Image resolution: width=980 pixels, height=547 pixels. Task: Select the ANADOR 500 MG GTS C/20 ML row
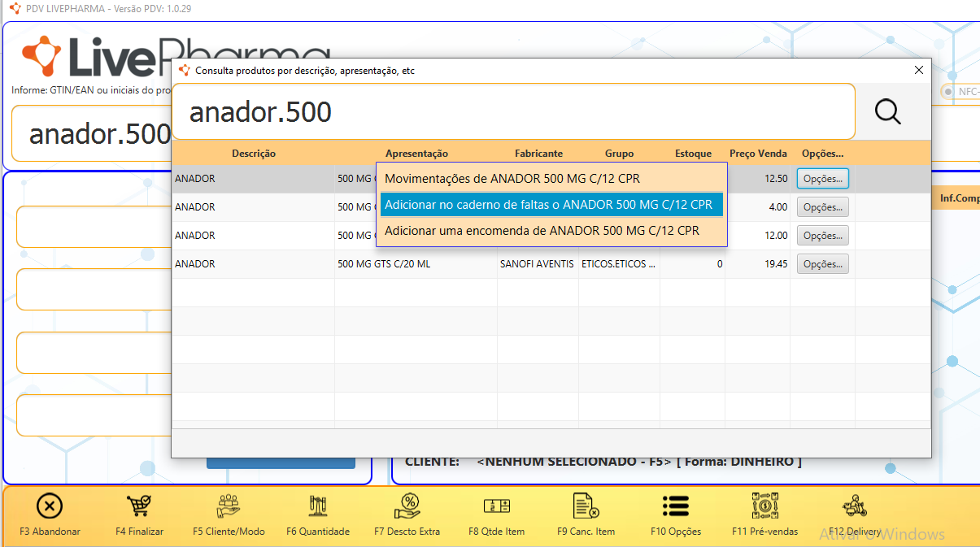[x=383, y=264]
